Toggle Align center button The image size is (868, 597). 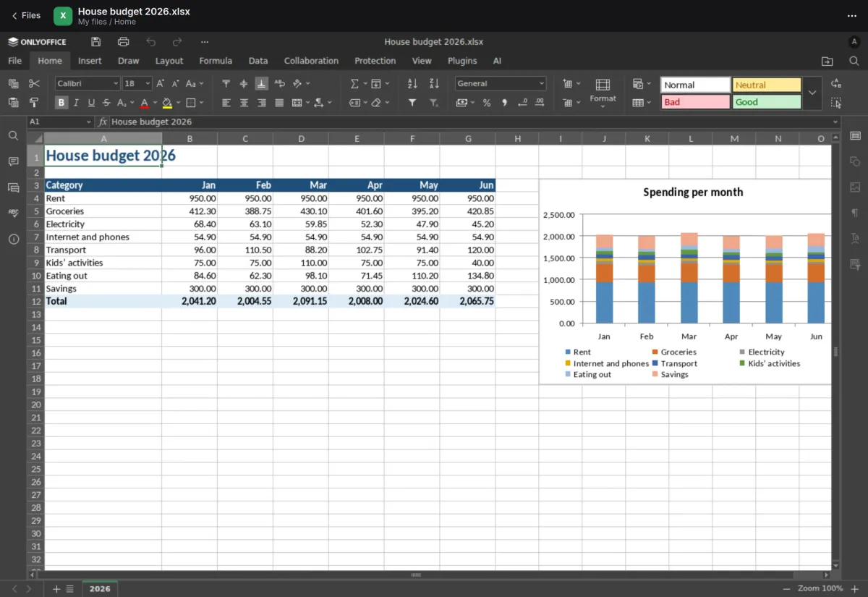point(244,103)
